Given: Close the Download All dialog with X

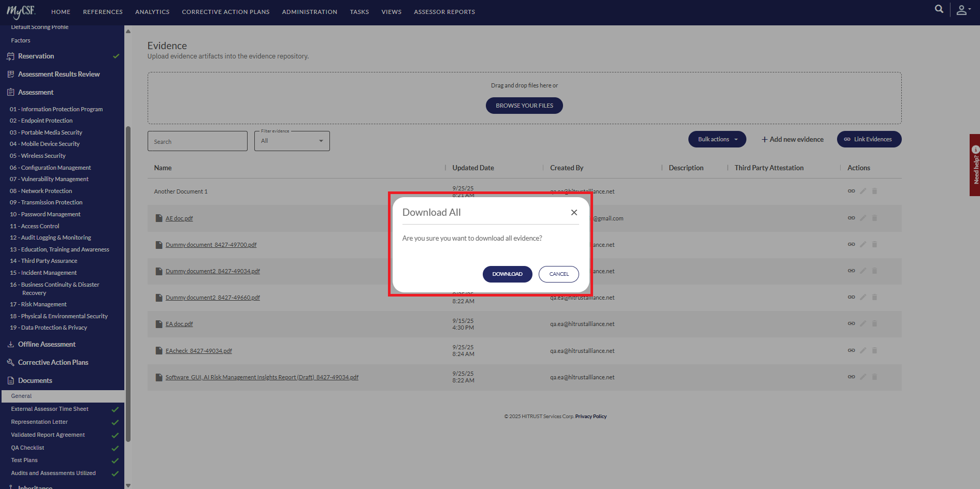Looking at the screenshot, I should (574, 213).
